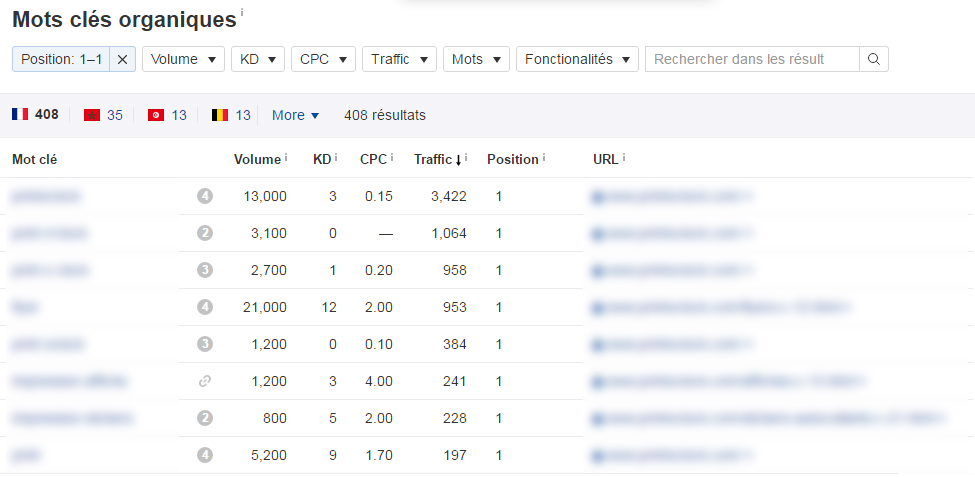The width and height of the screenshot is (975, 477).
Task: Sort by Volume column header
Action: point(257,159)
